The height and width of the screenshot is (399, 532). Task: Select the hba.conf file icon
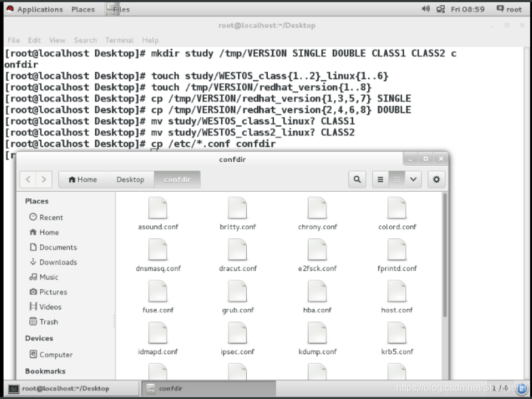[x=317, y=291]
